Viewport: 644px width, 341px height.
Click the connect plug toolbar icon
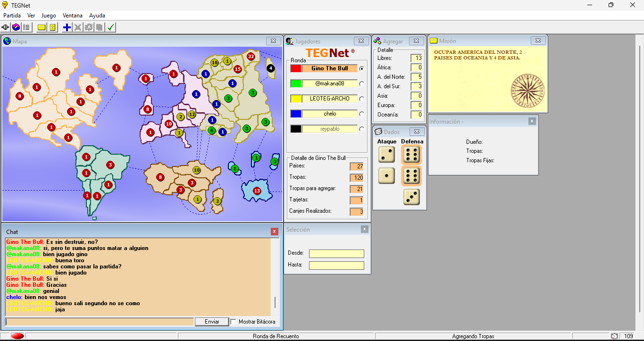(6, 27)
